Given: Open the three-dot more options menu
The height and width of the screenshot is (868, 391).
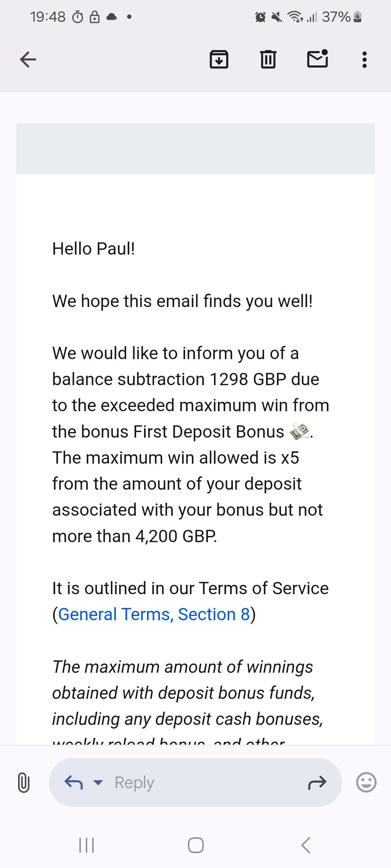Looking at the screenshot, I should pyautogui.click(x=364, y=59).
